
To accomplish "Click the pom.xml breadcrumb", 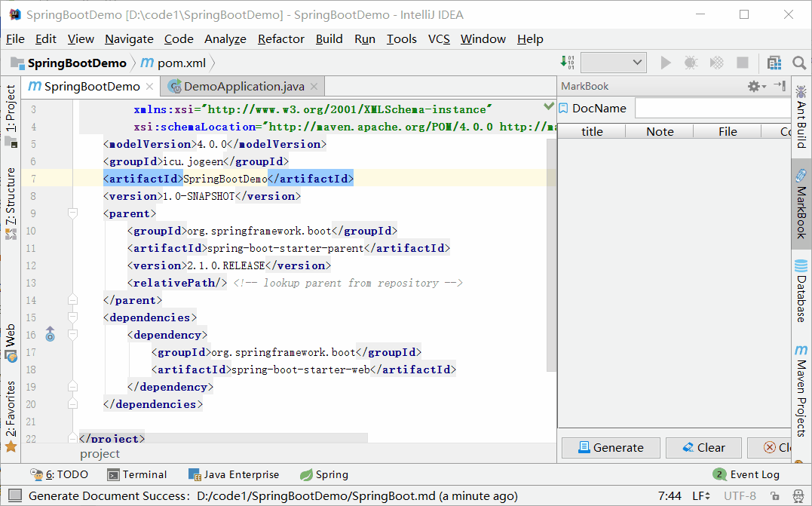I will [173, 63].
